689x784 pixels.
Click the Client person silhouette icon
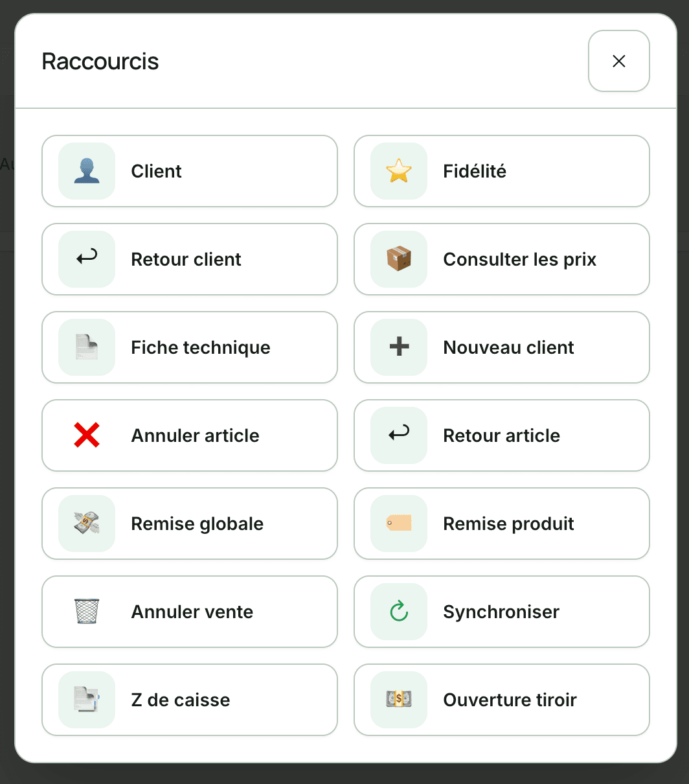87,171
